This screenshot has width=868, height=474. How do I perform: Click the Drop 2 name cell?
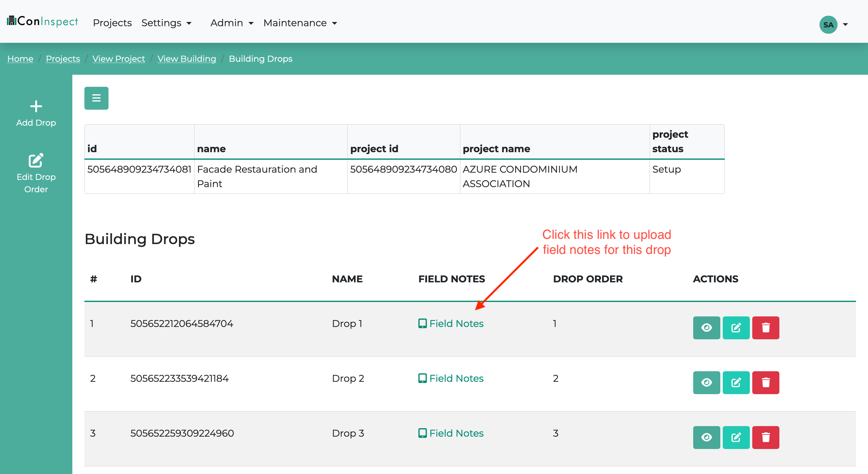348,378
